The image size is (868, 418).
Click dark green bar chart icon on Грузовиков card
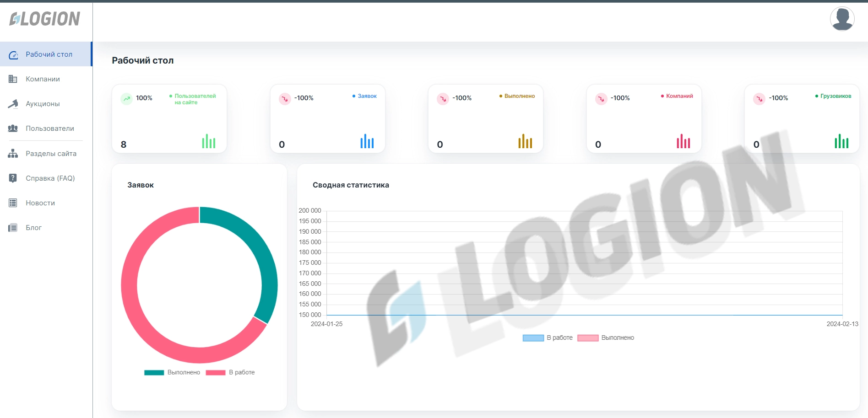(x=841, y=141)
